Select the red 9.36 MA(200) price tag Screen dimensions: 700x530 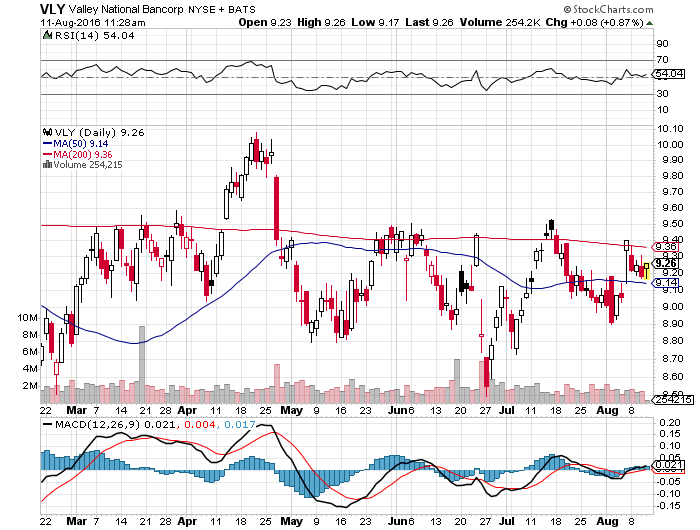665,246
